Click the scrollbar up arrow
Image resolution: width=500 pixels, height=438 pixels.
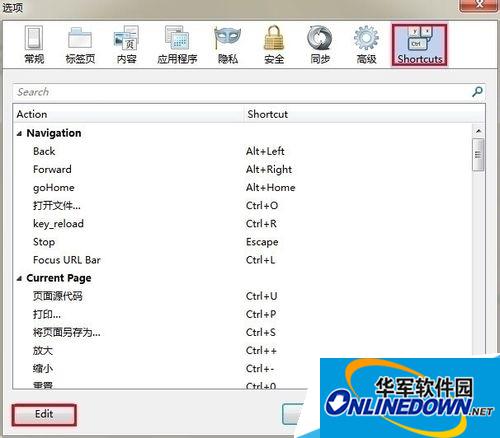coord(479,131)
